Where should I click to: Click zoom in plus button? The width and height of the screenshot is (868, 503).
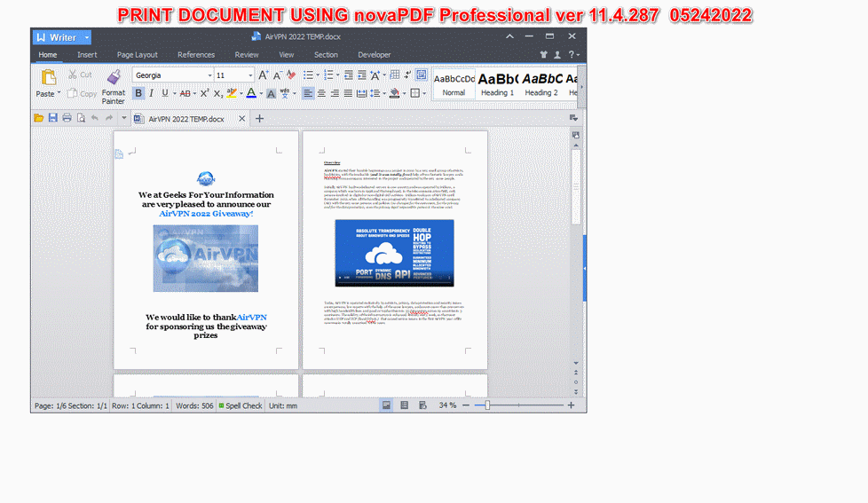[x=571, y=405]
